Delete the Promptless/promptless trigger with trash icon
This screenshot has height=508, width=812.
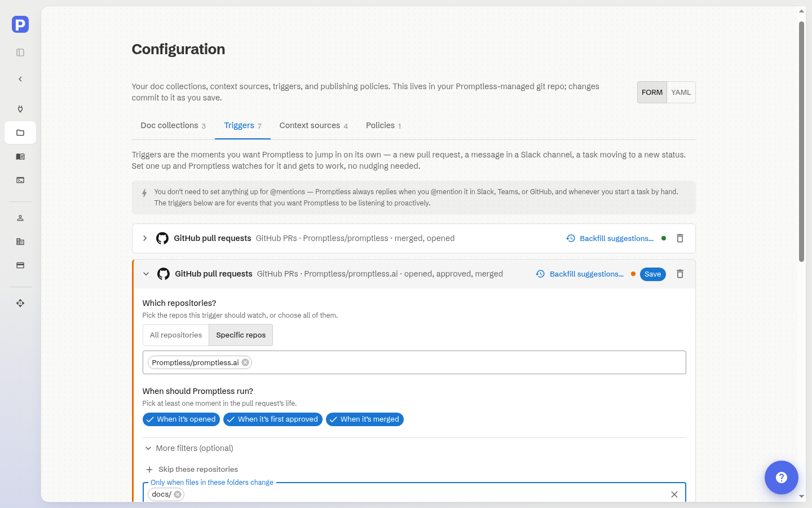coord(680,238)
